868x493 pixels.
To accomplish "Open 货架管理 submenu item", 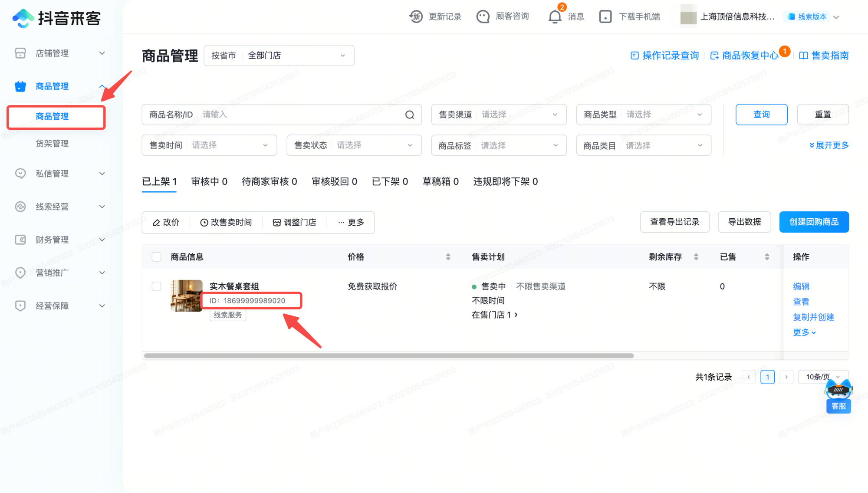I will [52, 144].
